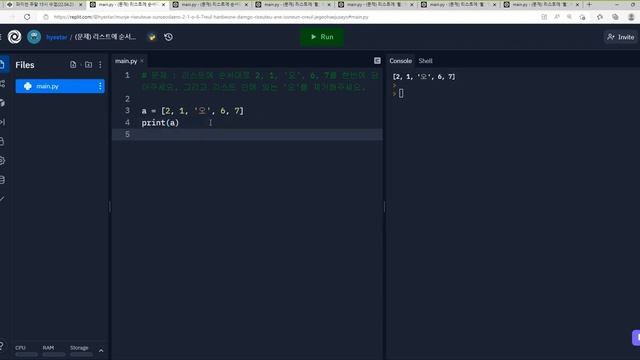Screen dimensions: 640x360
Task: Open the Invite collaborators dialog
Action: coord(620,37)
